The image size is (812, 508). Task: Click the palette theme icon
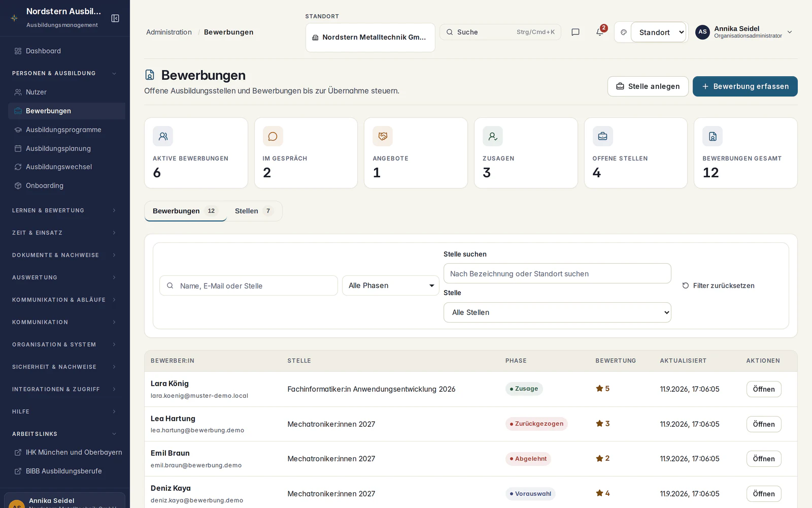pos(624,32)
